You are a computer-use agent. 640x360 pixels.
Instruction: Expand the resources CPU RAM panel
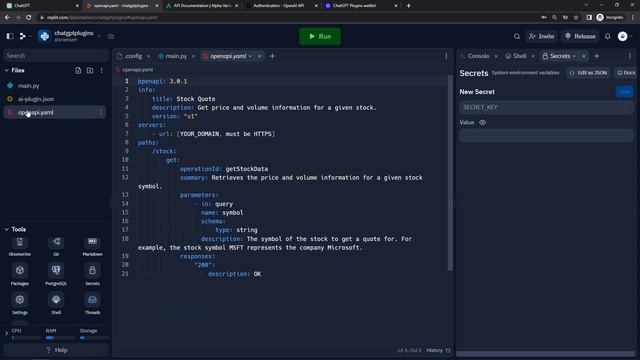[x=6, y=334]
